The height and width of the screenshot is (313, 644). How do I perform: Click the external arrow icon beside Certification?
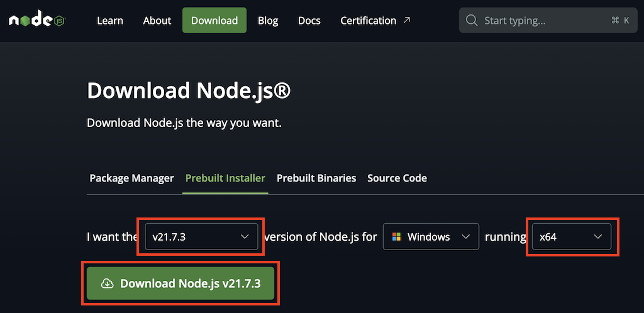pos(407,19)
